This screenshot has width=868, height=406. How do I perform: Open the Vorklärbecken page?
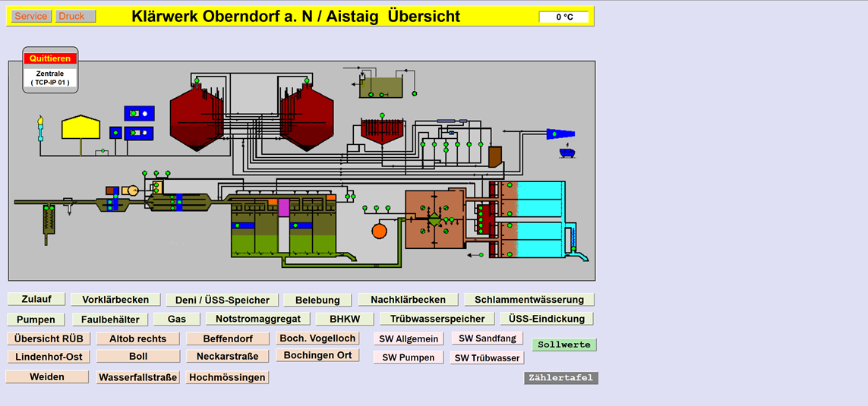[115, 300]
